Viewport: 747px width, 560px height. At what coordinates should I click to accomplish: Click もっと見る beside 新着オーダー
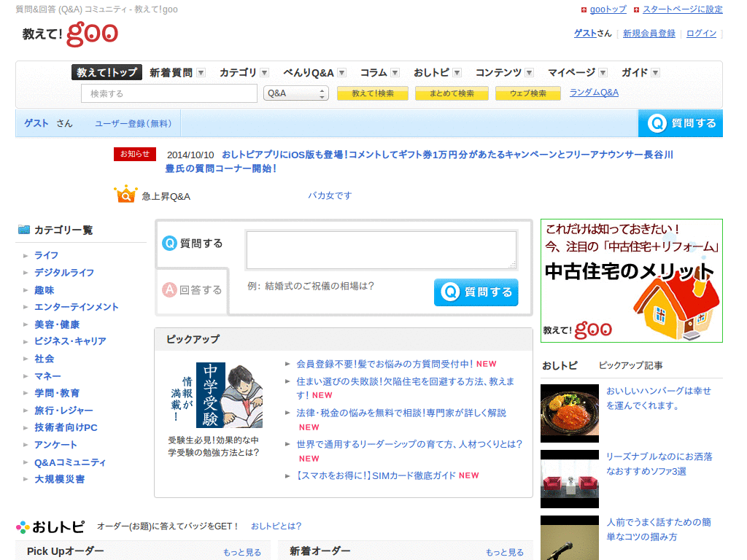[x=505, y=553]
